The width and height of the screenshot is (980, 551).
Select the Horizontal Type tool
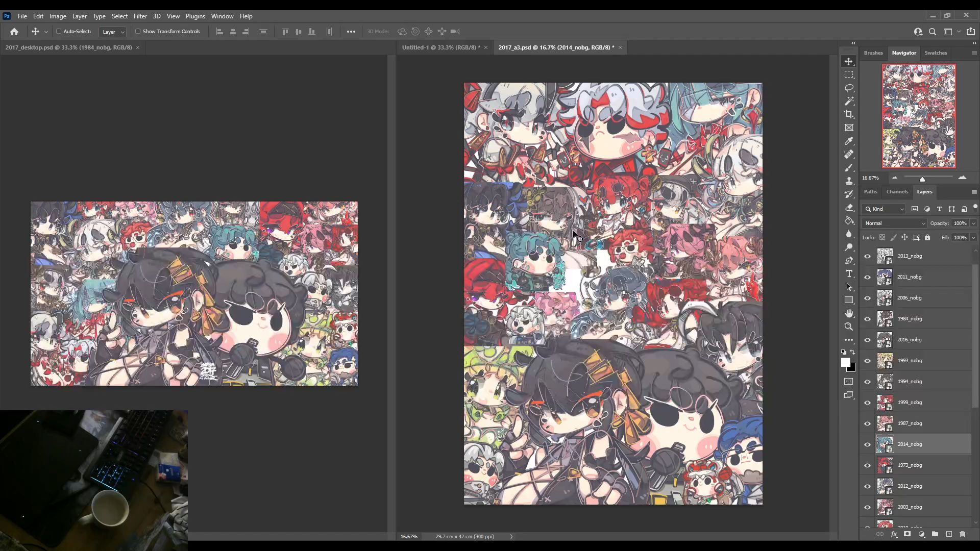click(849, 274)
